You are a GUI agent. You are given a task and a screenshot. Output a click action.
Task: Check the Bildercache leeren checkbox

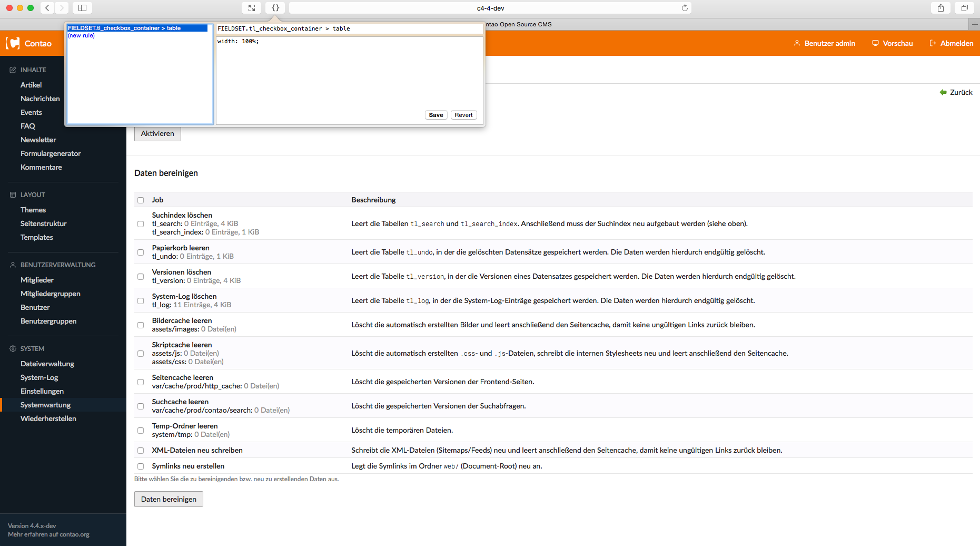tap(141, 325)
